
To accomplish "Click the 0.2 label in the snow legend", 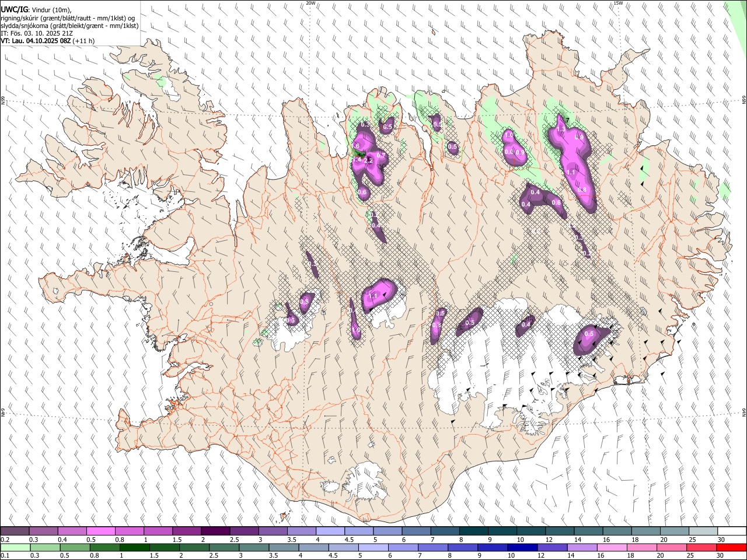I will tap(5, 540).
